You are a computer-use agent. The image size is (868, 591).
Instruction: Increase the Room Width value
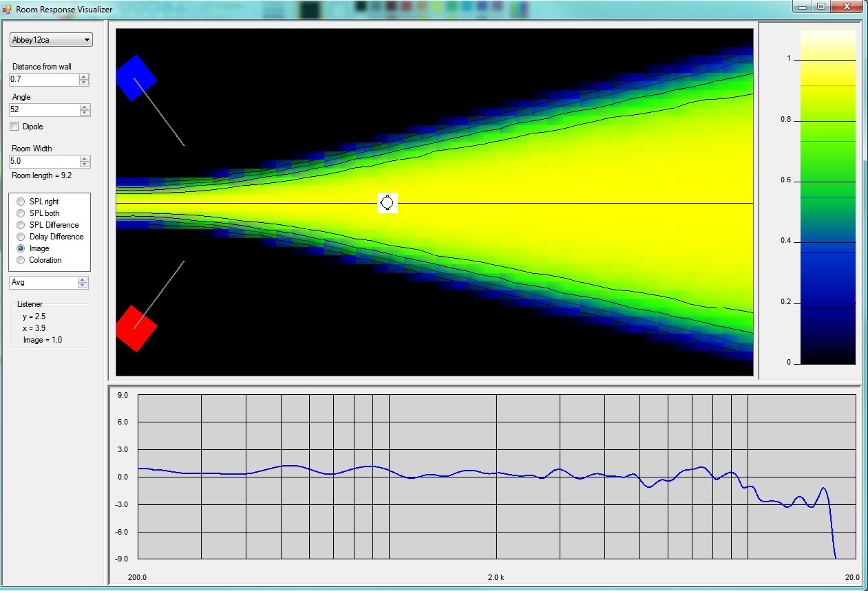(x=84, y=158)
